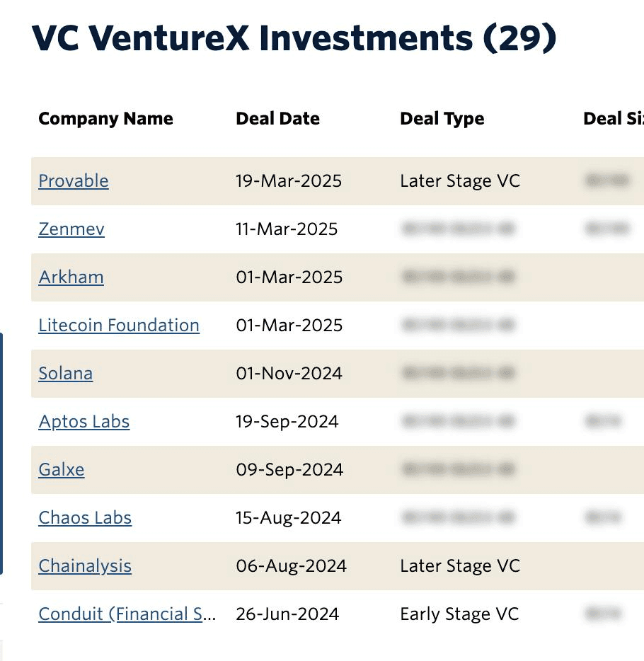Open the Conduit (Financial S... link

pos(127,614)
